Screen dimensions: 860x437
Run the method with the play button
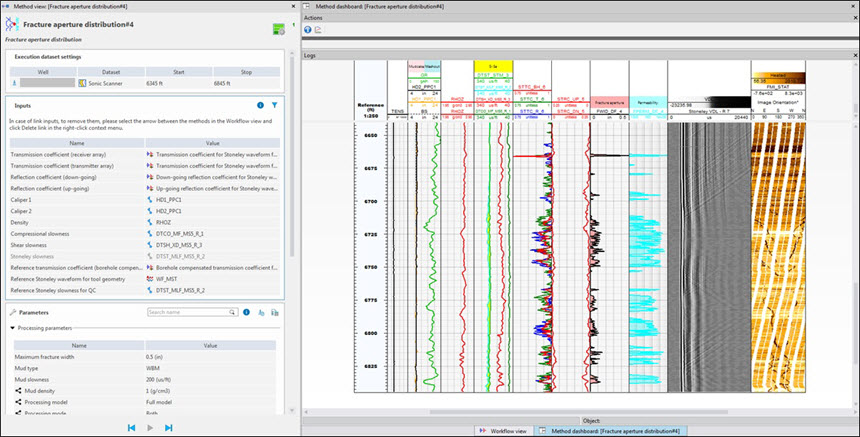tap(150, 428)
